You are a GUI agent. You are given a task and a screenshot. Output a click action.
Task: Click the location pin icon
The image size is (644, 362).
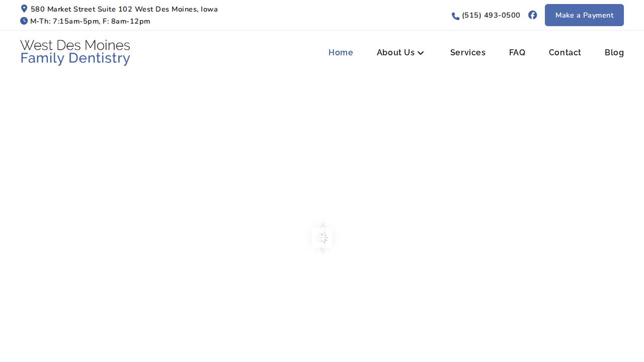coord(24,9)
